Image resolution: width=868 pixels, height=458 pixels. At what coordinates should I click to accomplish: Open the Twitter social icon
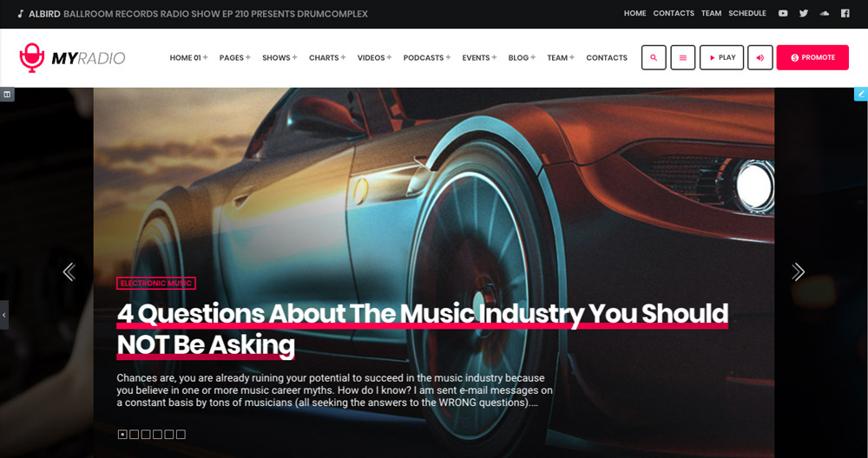click(x=804, y=13)
